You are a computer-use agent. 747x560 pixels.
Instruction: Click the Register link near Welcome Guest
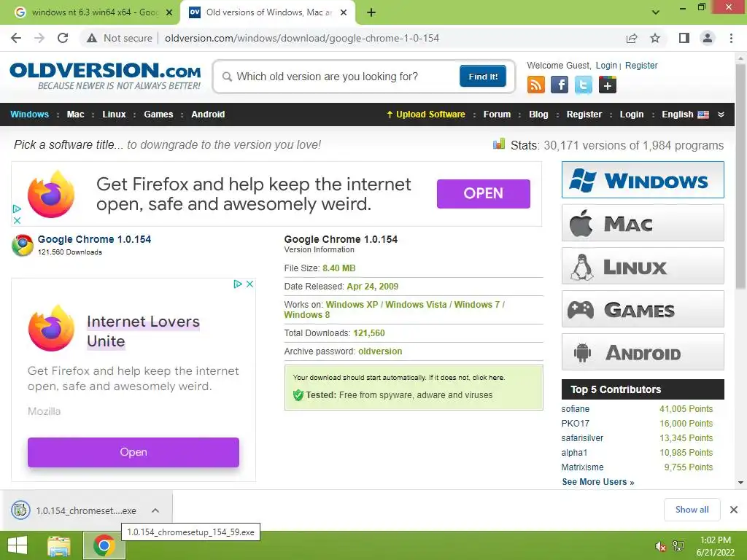(641, 65)
